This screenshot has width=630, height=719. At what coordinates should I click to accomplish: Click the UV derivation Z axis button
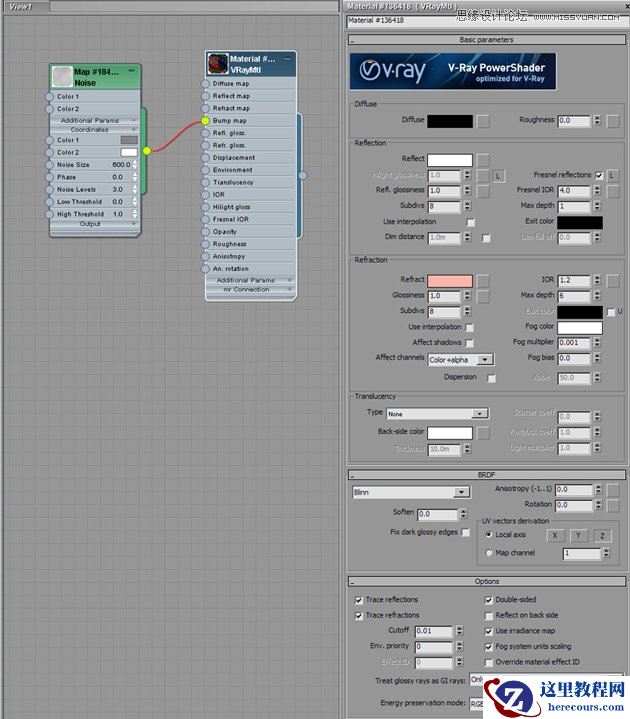point(602,536)
